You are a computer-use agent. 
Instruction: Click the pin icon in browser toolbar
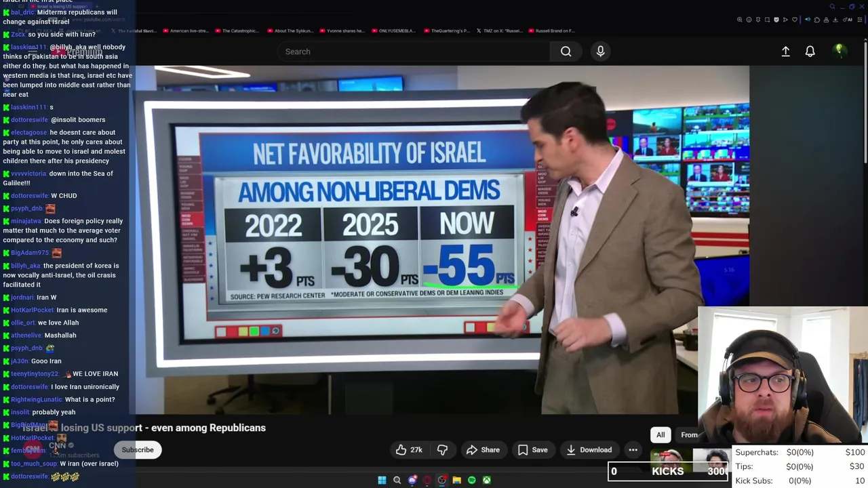click(758, 20)
